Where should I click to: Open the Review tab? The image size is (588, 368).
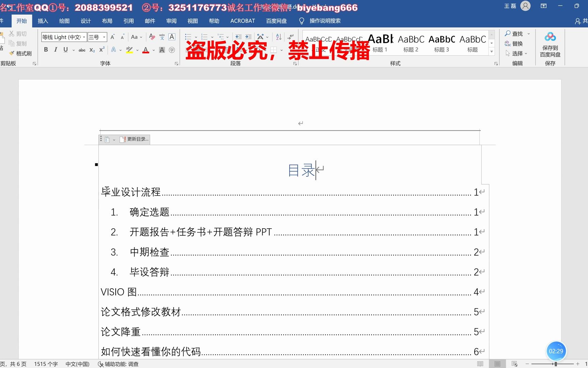[171, 21]
